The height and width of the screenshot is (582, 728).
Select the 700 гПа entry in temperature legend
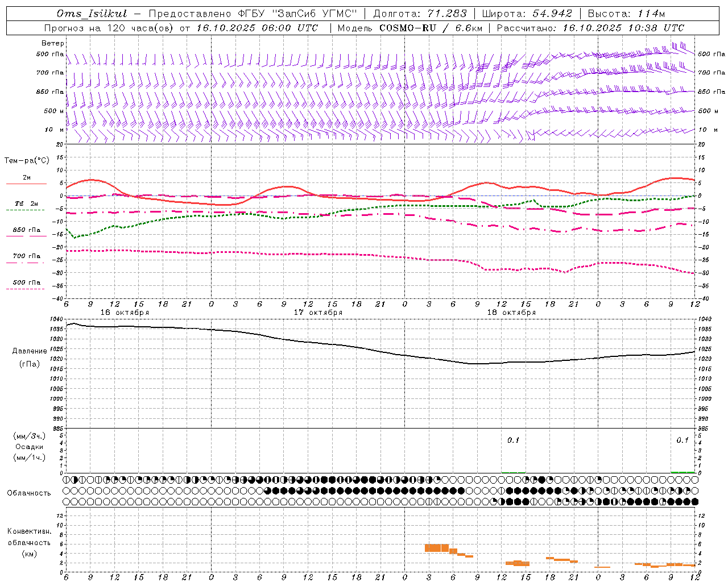[27, 256]
